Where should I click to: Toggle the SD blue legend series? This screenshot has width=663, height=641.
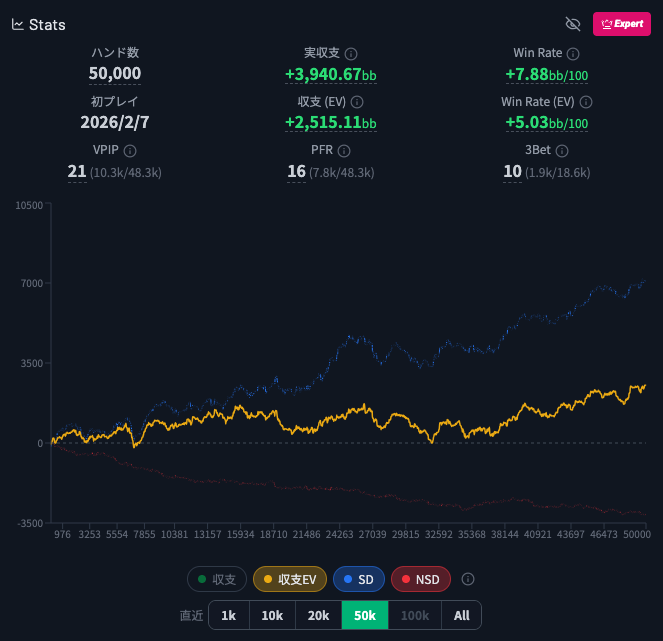click(359, 579)
